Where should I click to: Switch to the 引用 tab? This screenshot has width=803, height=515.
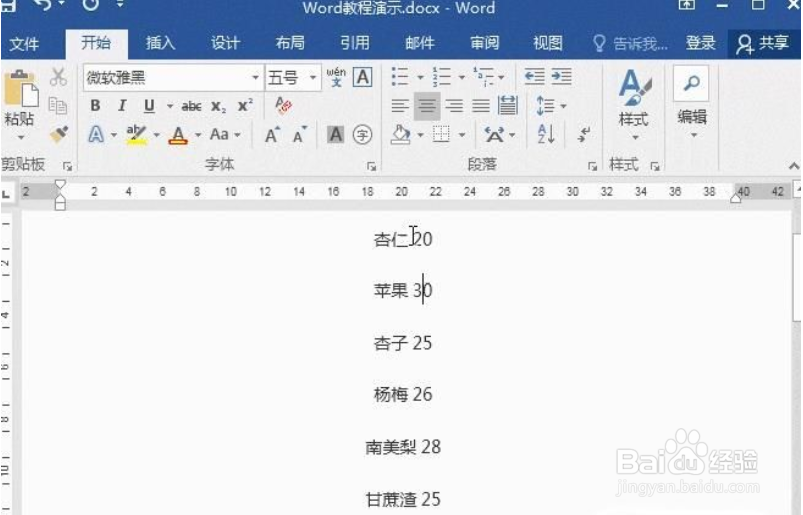click(x=355, y=43)
